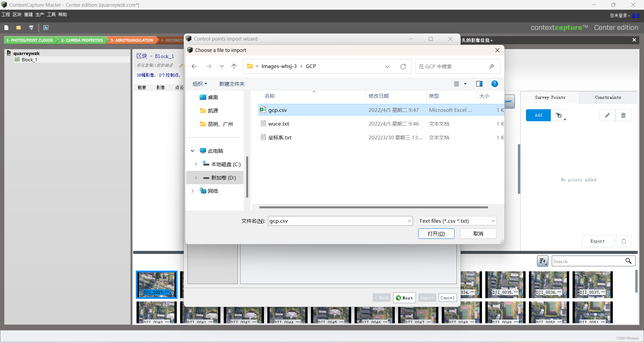Open help via the question mark icon
Image resolution: width=644 pixels, height=343 pixels.
[x=495, y=84]
